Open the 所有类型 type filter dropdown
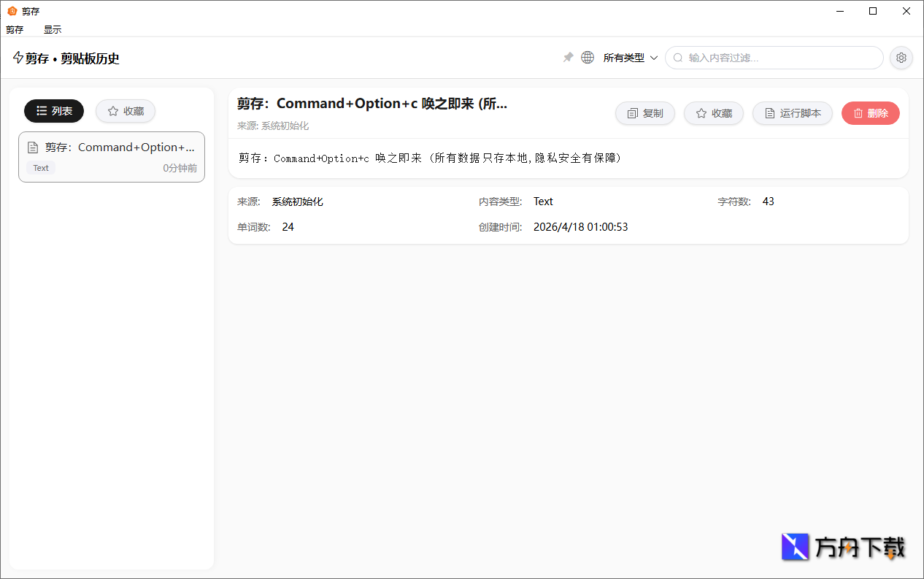The height and width of the screenshot is (579, 924). (629, 57)
